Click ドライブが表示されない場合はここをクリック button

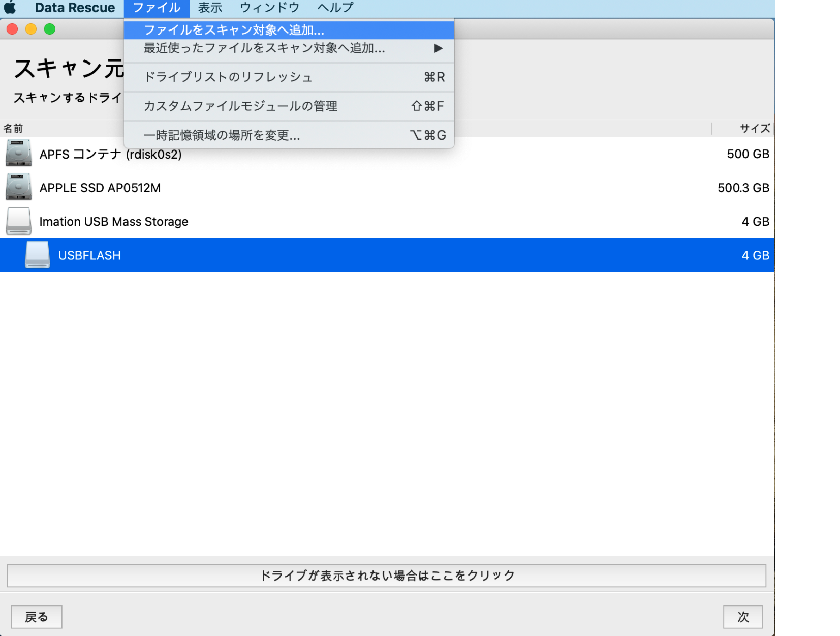(386, 576)
